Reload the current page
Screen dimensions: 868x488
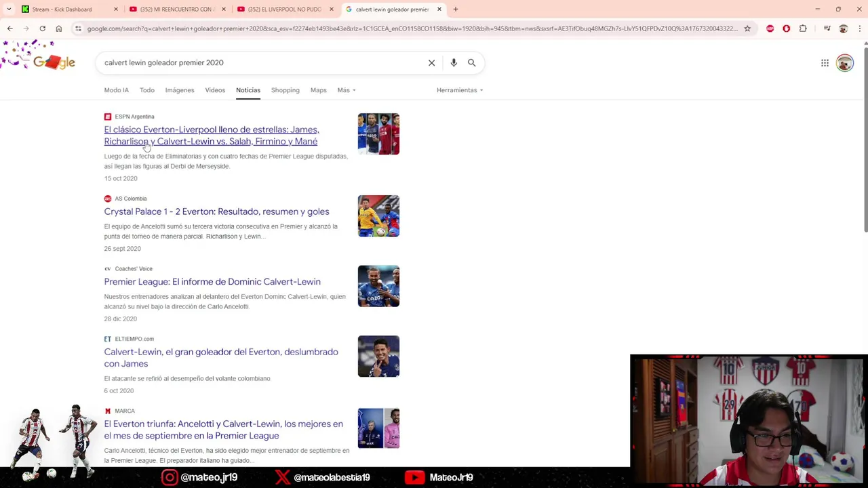pos(42,28)
